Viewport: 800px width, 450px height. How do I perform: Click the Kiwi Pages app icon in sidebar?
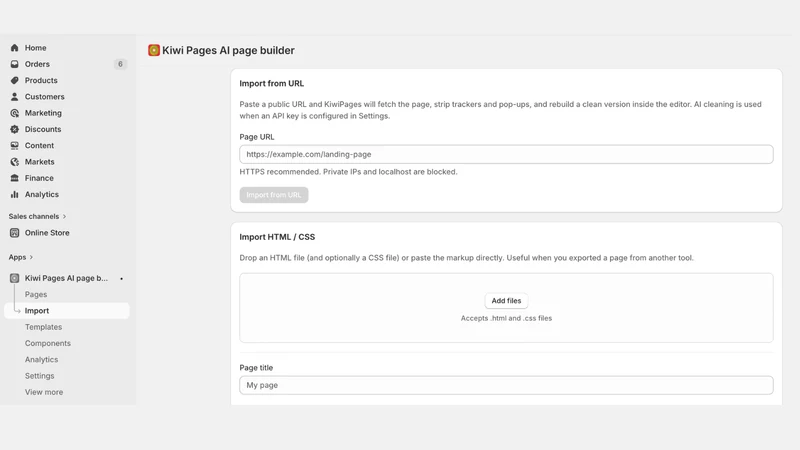[x=14, y=279]
